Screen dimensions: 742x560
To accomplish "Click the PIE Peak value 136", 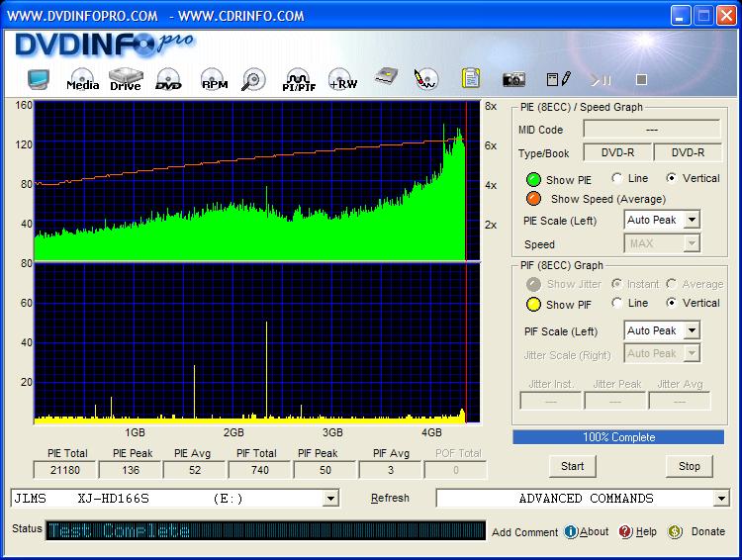I will coord(131,470).
